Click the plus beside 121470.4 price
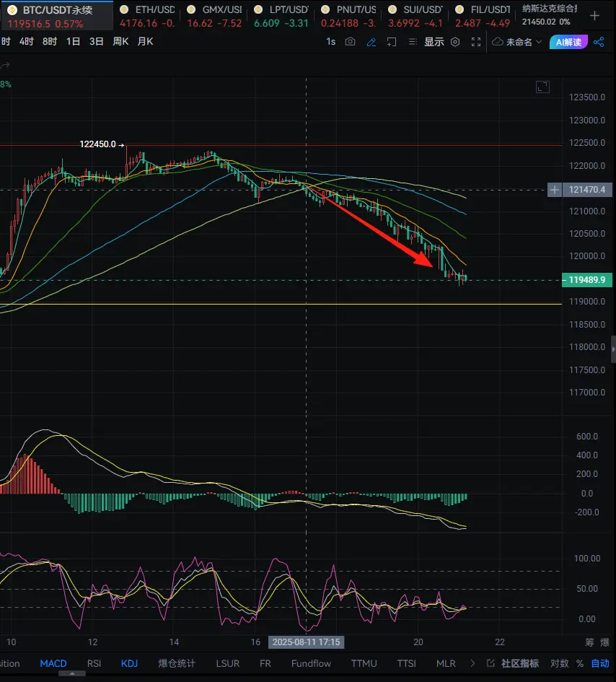Viewport: 616px width, 682px height. [554, 190]
